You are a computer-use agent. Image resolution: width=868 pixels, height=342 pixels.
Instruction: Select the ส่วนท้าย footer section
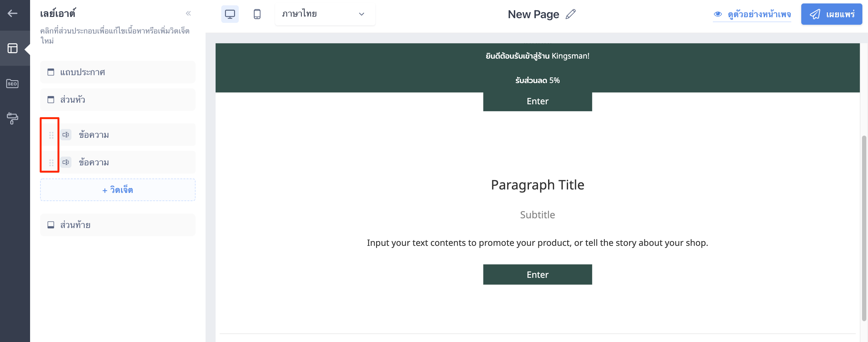118,225
